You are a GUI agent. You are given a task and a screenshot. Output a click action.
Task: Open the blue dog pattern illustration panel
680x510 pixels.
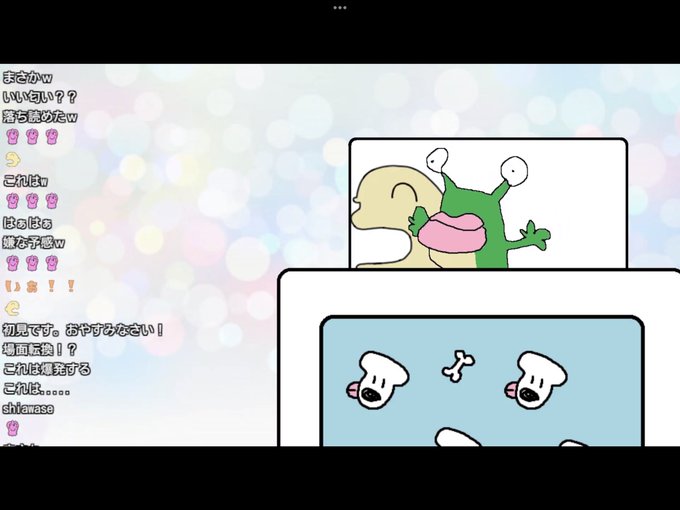(x=482, y=381)
